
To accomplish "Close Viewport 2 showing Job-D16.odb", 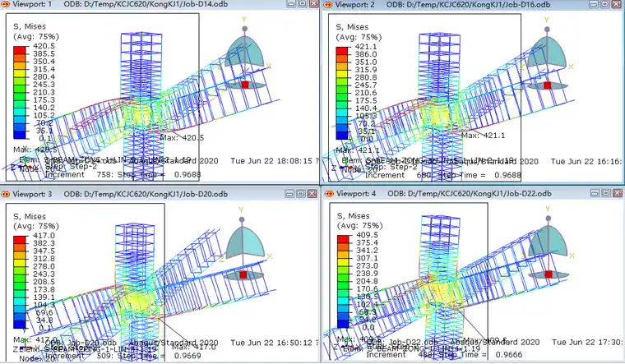I will 616,4.
